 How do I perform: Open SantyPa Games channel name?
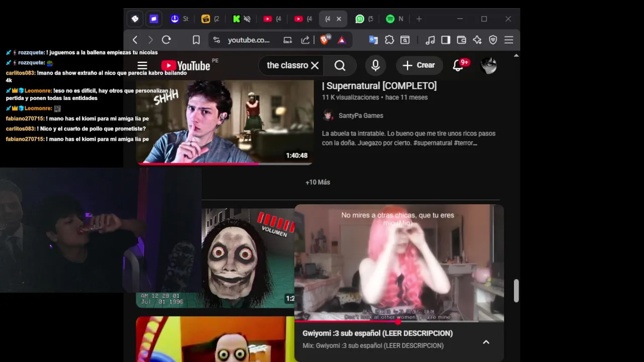(x=361, y=116)
